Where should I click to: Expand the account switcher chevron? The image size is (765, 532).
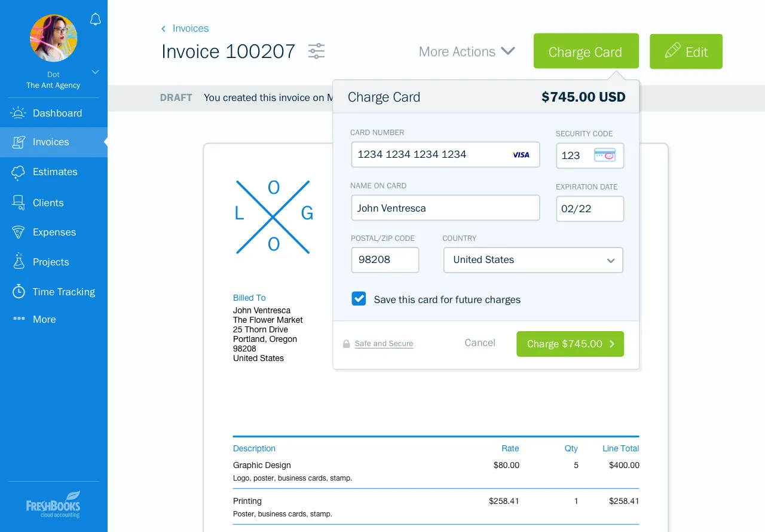click(x=95, y=72)
